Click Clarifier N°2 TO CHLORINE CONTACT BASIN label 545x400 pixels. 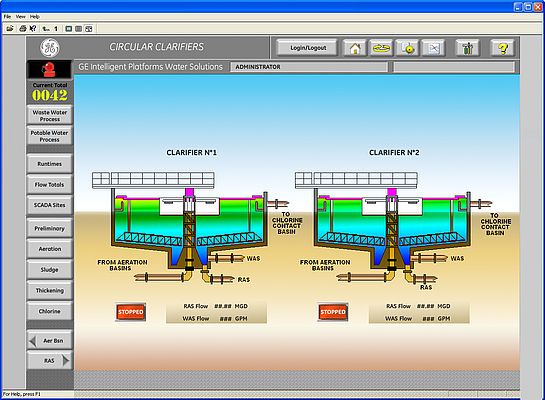496,224
